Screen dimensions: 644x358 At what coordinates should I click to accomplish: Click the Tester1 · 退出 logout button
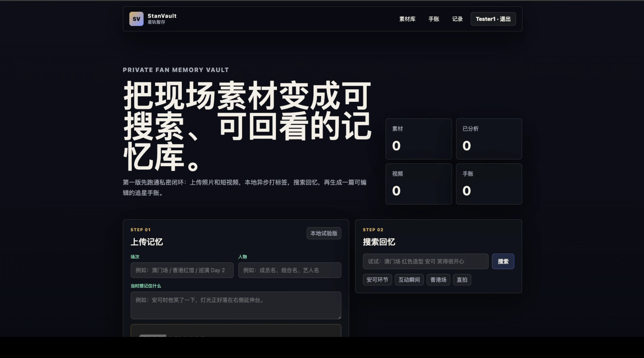[x=493, y=19]
